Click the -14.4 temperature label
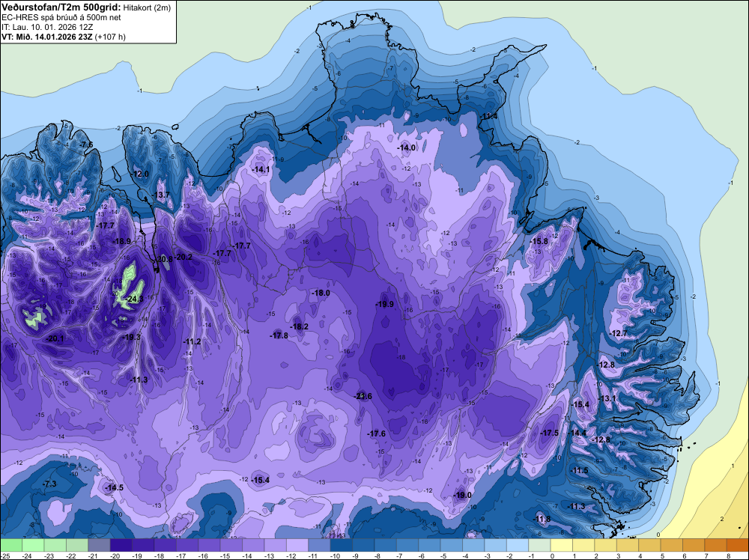The image size is (749, 560). point(577,433)
